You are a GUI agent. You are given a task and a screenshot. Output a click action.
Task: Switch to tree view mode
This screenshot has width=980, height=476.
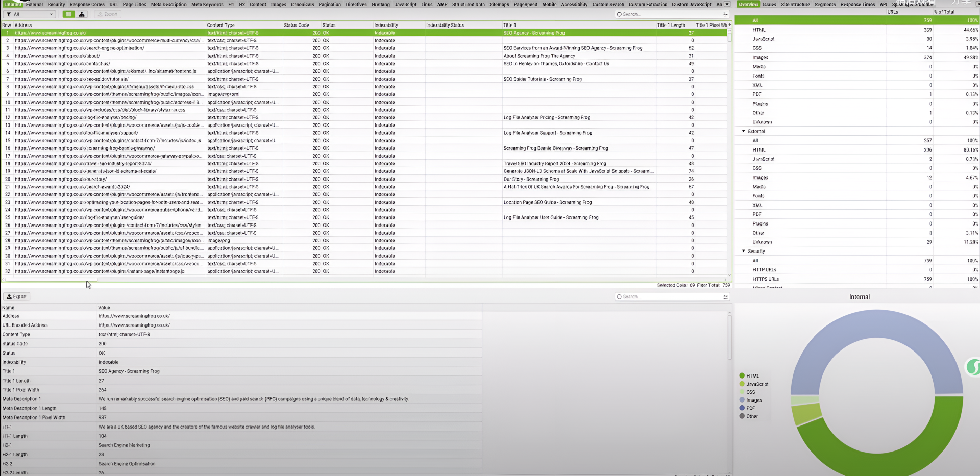(x=82, y=14)
